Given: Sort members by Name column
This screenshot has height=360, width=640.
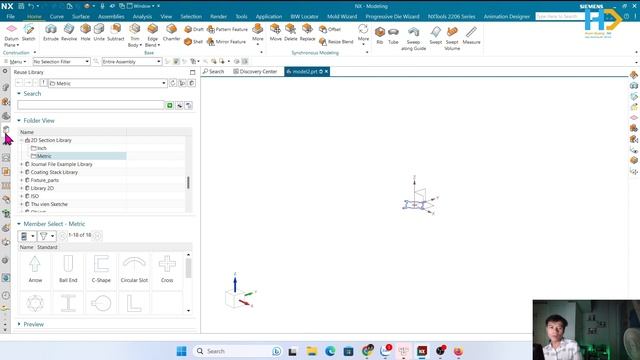Looking at the screenshot, I should pos(27,247).
